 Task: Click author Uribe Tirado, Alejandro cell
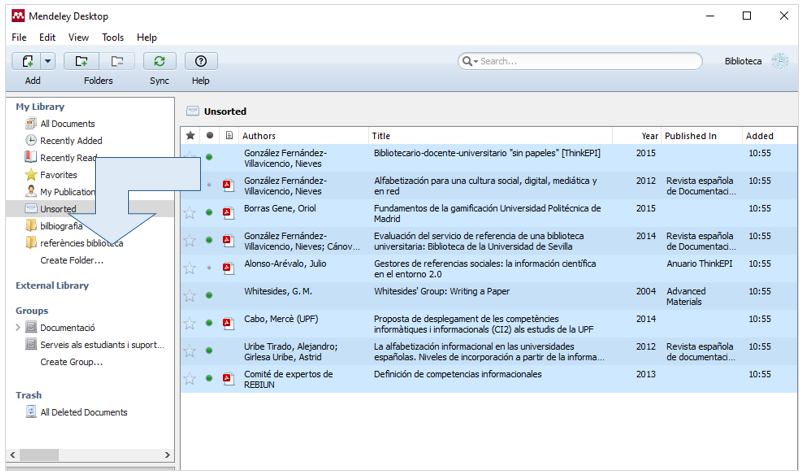pyautogui.click(x=291, y=352)
